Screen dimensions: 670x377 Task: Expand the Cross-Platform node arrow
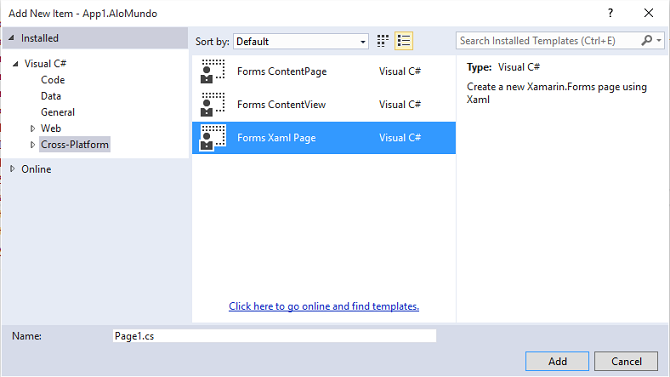[32, 144]
